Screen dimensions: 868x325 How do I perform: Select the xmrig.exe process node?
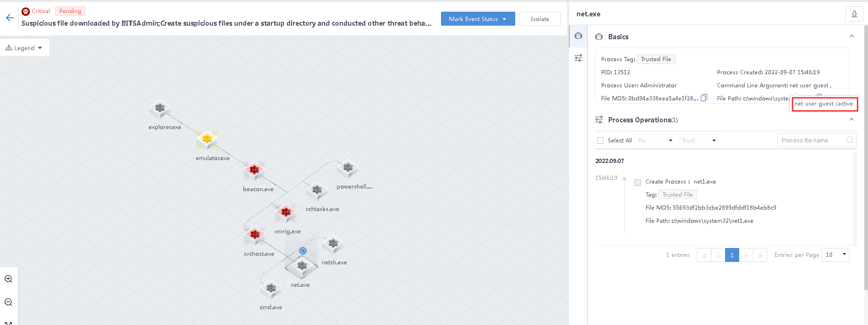pyautogui.click(x=286, y=212)
